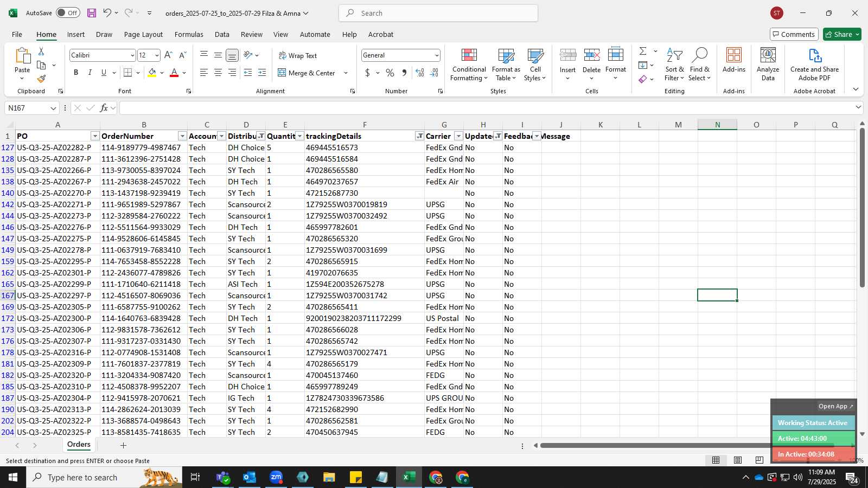Toggle Wrap Text
This screenshot has height=488, width=868.
click(x=297, y=56)
